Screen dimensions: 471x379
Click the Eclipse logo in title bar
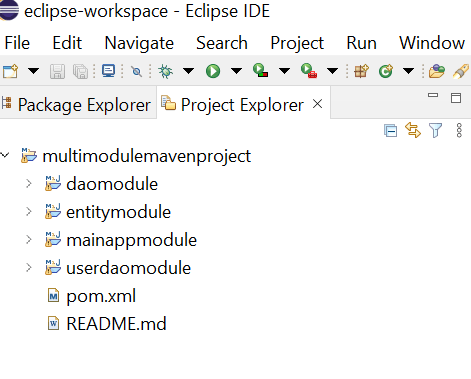pyautogui.click(x=9, y=10)
